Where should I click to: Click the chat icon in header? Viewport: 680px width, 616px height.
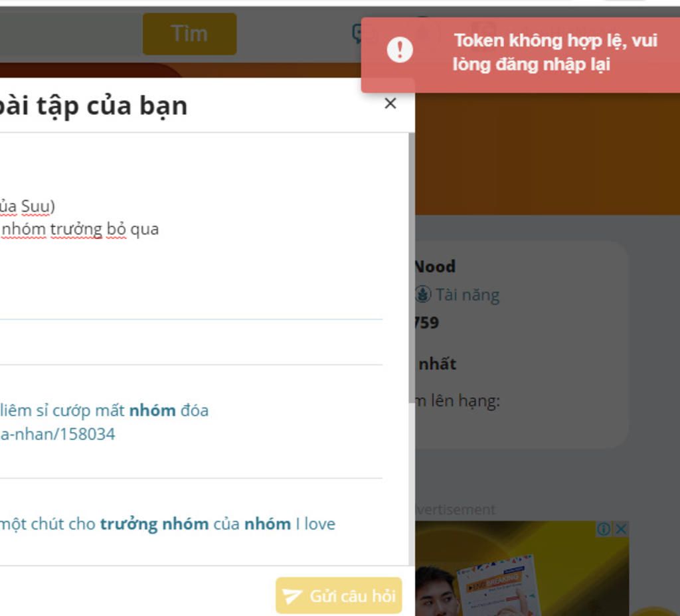point(357,34)
